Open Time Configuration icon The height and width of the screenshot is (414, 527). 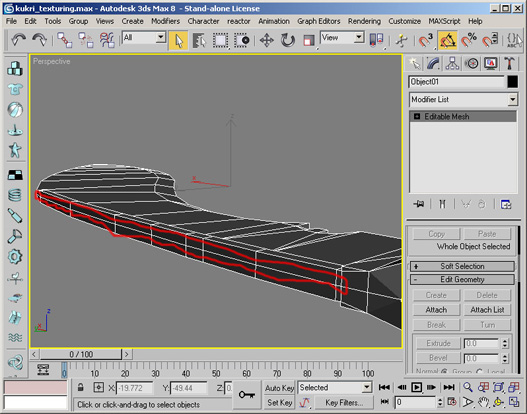point(452,402)
